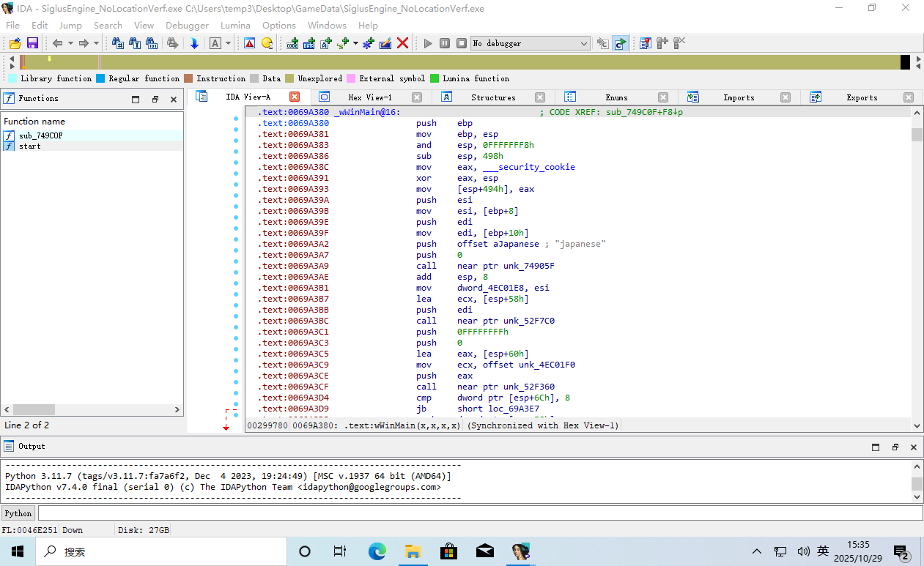Click the navigation band overview bar
924x566 pixels.
point(462,62)
